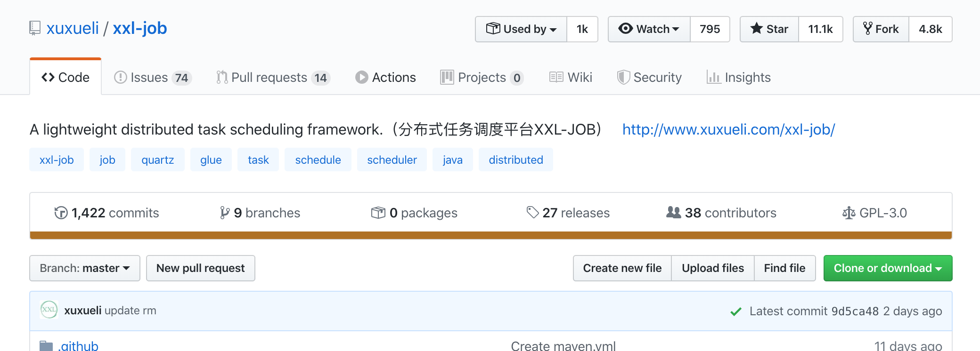View the 4.8k forks count
980x351 pixels.
931,29
